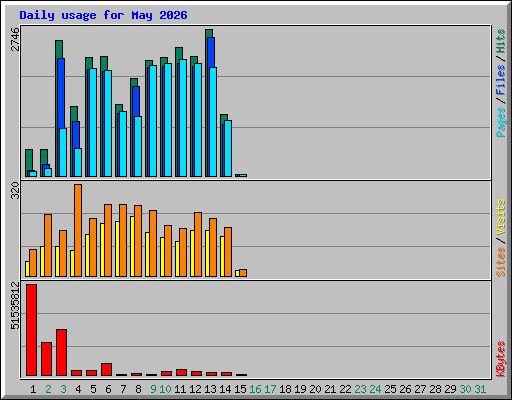Click day 31 on the x-axis

(480, 389)
